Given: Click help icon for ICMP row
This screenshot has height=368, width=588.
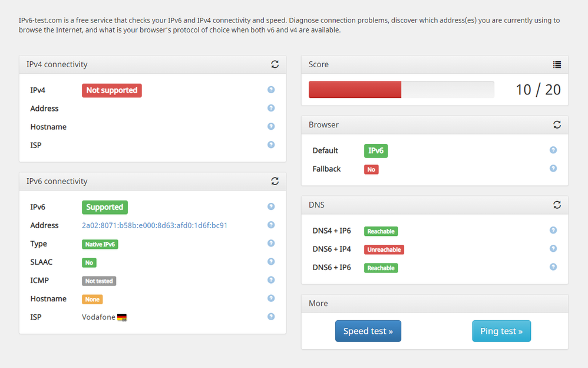Looking at the screenshot, I should coord(271,280).
